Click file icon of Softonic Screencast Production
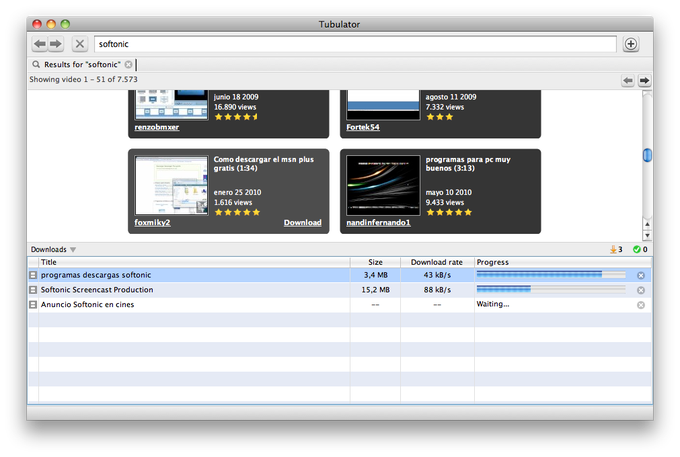 point(33,290)
